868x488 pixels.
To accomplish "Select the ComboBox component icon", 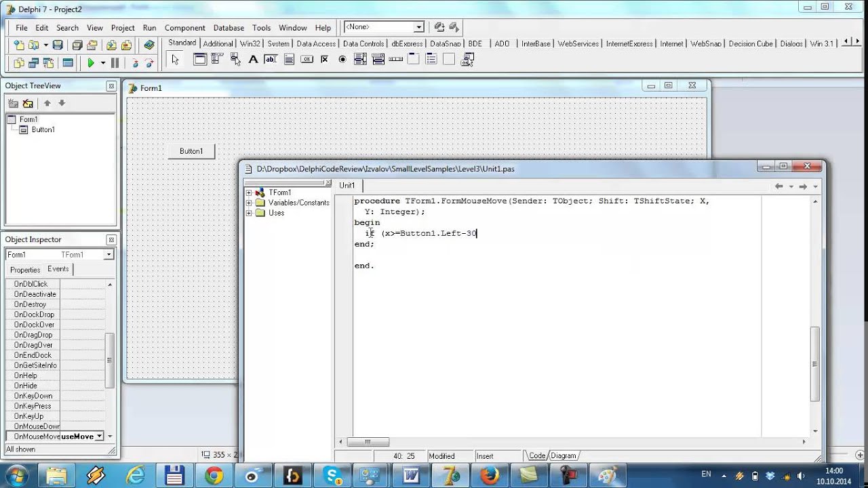I will point(378,60).
